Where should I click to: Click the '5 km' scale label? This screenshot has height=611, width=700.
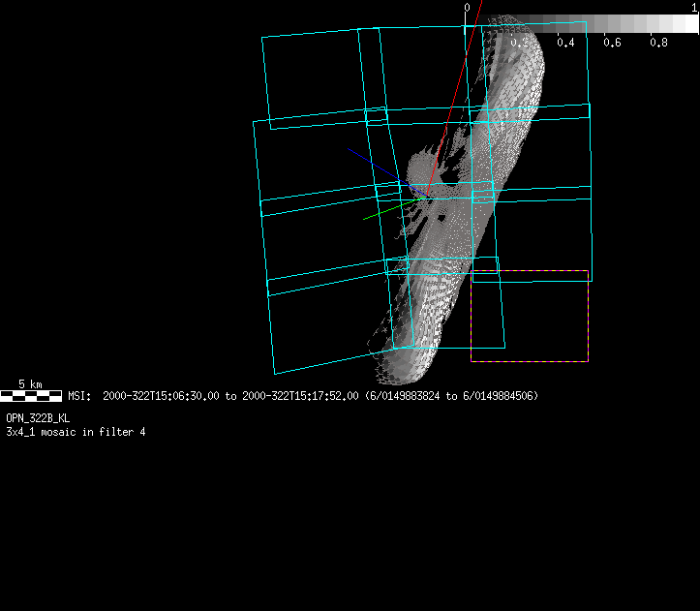pyautogui.click(x=31, y=384)
